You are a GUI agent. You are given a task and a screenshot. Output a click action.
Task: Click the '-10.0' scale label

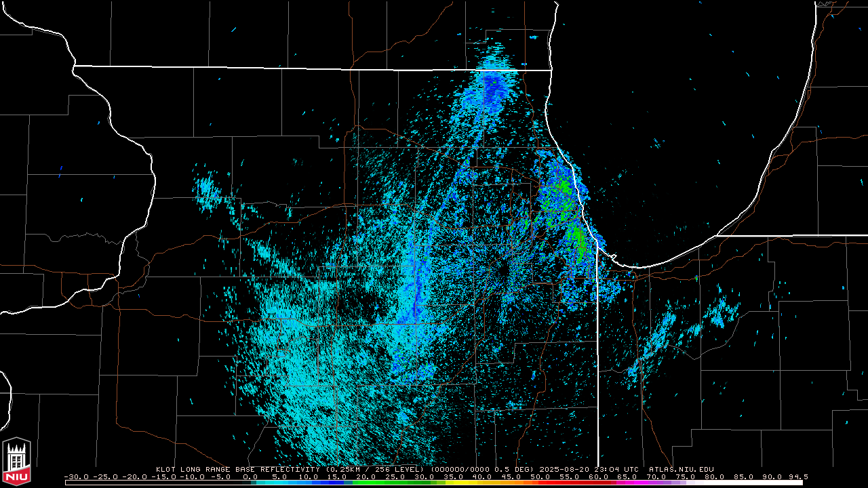coord(193,476)
